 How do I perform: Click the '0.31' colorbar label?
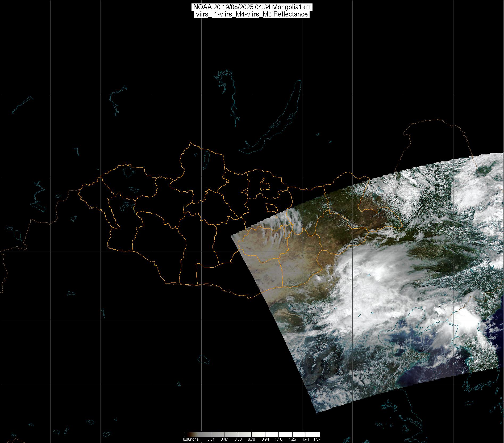[x=211, y=439]
